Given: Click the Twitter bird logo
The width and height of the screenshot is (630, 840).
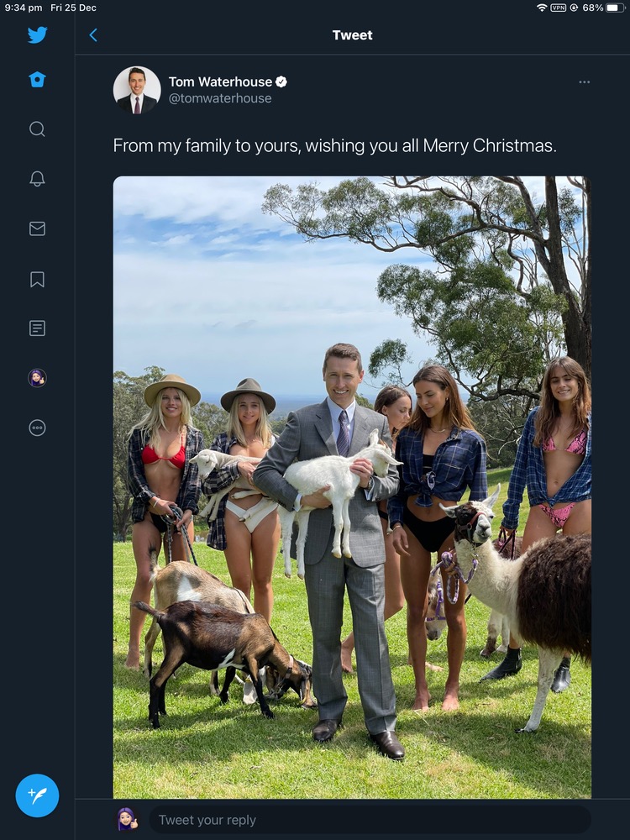Looking at the screenshot, I should 37,35.
